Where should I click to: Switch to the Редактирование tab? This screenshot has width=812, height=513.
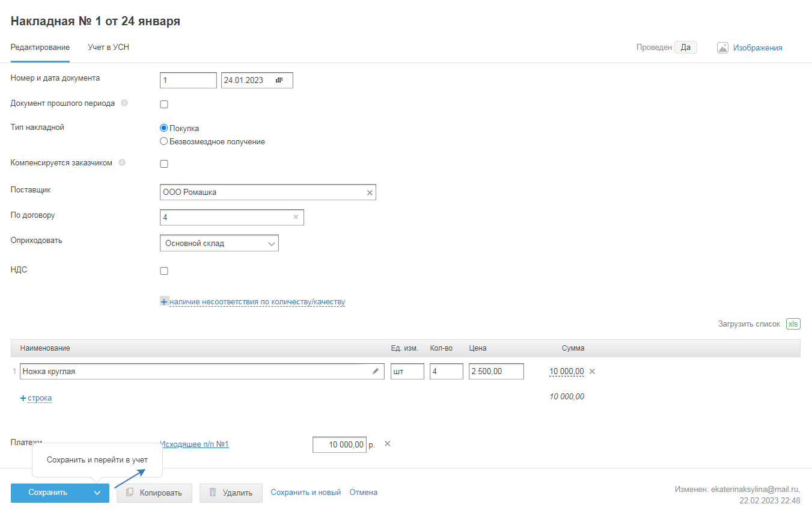[40, 48]
